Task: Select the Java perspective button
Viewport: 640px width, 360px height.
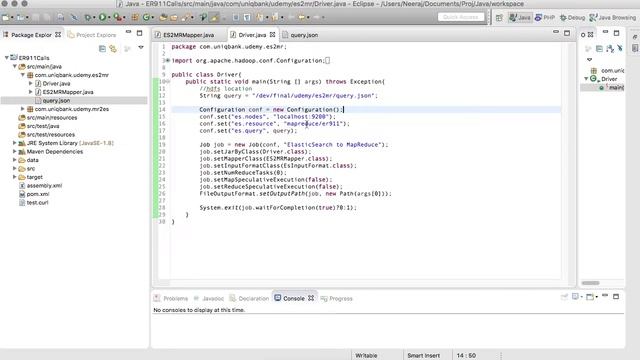Action: (520, 18)
